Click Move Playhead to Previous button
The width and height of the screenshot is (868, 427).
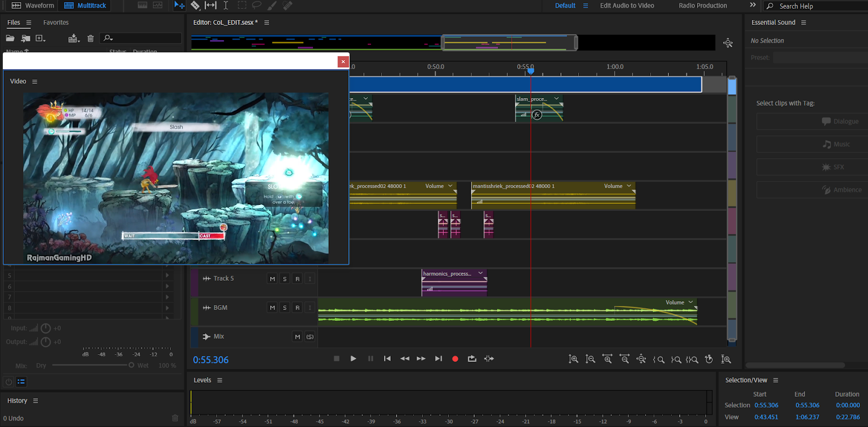(x=387, y=359)
